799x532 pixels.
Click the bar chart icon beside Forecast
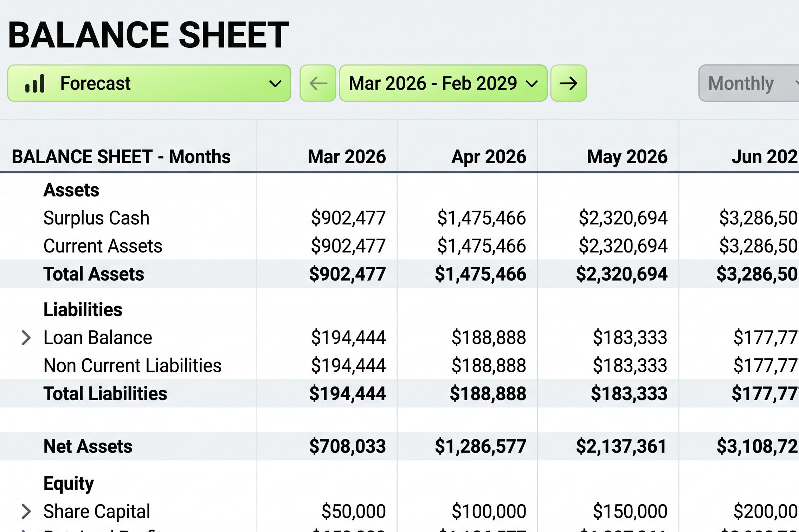(x=35, y=83)
